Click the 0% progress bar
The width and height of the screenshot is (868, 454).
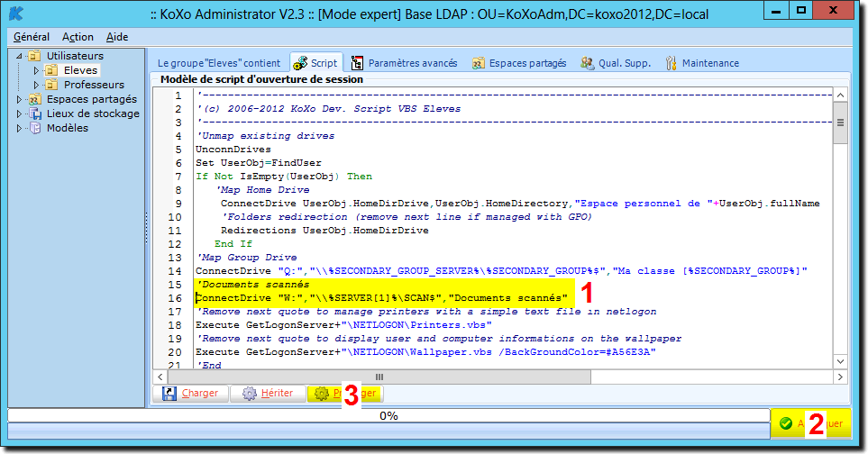point(388,416)
